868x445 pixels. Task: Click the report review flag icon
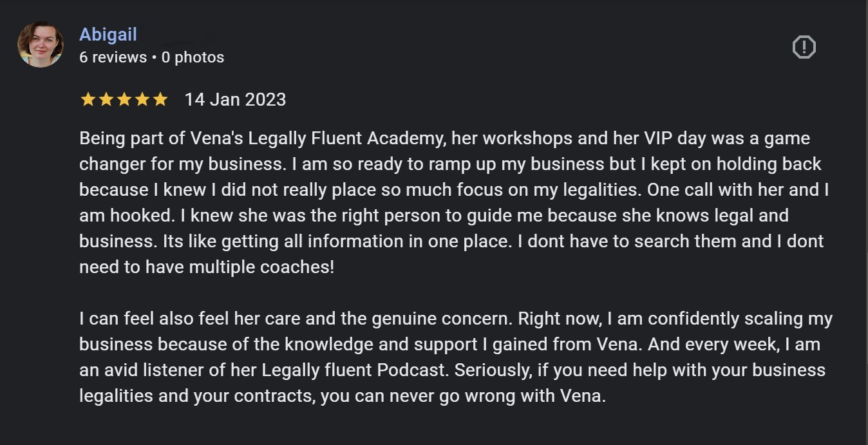tap(804, 47)
